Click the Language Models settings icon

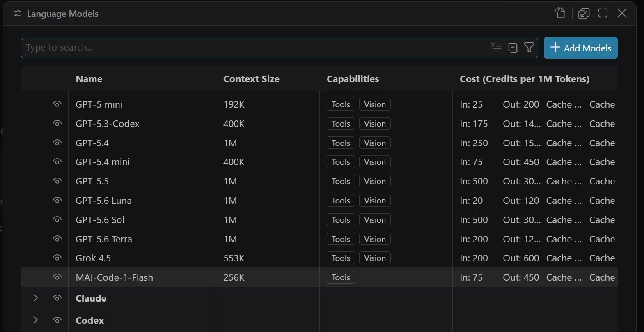[x=17, y=14]
